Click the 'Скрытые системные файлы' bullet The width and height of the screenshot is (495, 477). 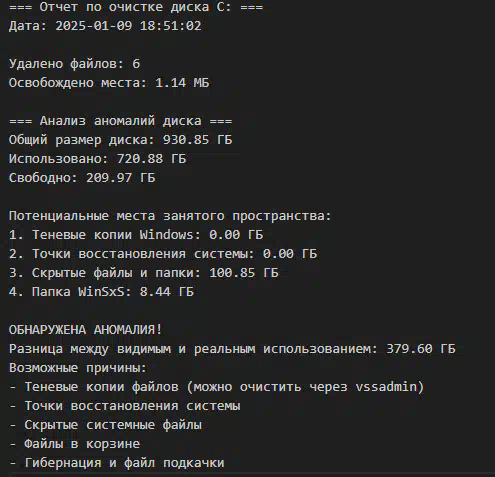(105, 425)
